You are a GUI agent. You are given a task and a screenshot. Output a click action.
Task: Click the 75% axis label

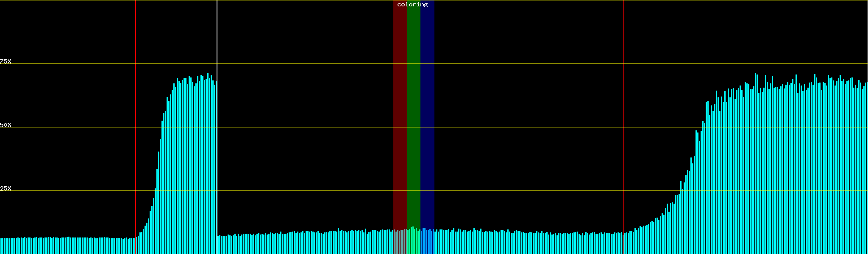(6, 61)
